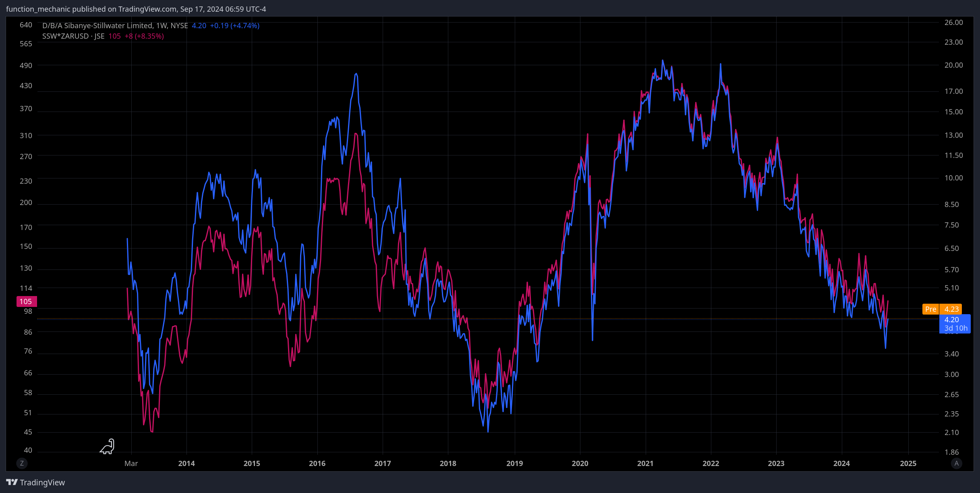Click the 26.00 value on right price scale
The width and height of the screenshot is (980, 493).
954,22
